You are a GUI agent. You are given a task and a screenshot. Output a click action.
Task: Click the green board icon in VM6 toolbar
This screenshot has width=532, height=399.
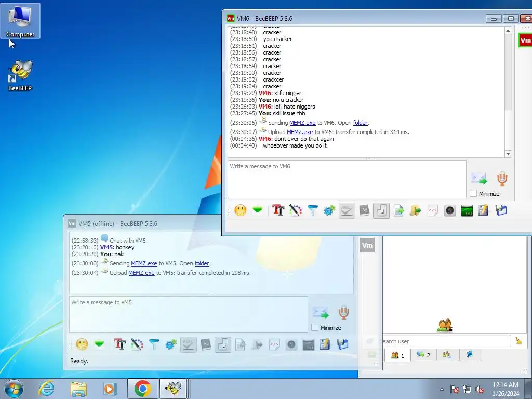pyautogui.click(x=467, y=210)
